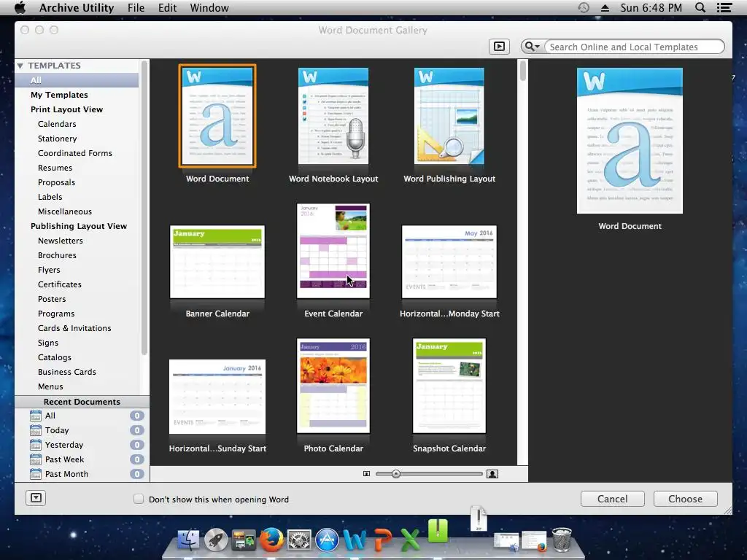This screenshot has height=560, width=747.
Task: Click the search magnifier dropdown icon
Action: point(532,47)
